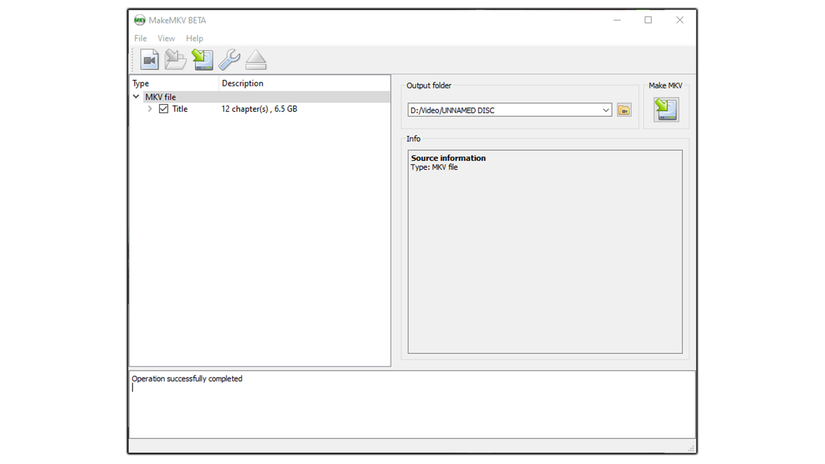Click the 'Source information' heading
Image resolution: width=825 pixels, height=464 pixels.
click(448, 158)
